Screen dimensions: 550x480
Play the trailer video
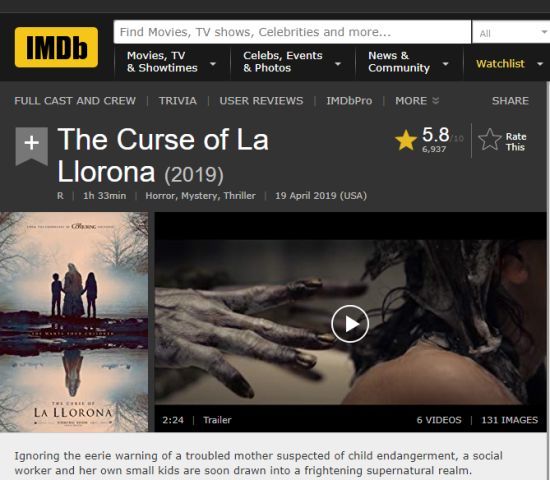(x=350, y=324)
